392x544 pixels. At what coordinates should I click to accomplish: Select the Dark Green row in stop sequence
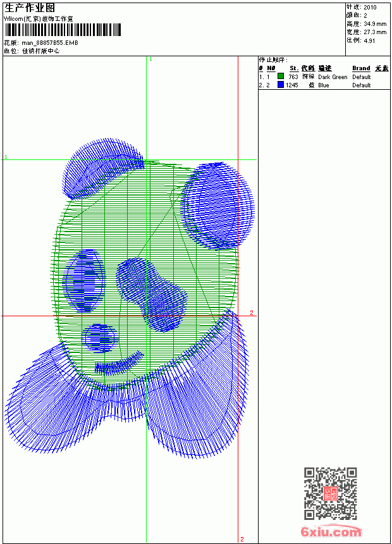tap(324, 77)
